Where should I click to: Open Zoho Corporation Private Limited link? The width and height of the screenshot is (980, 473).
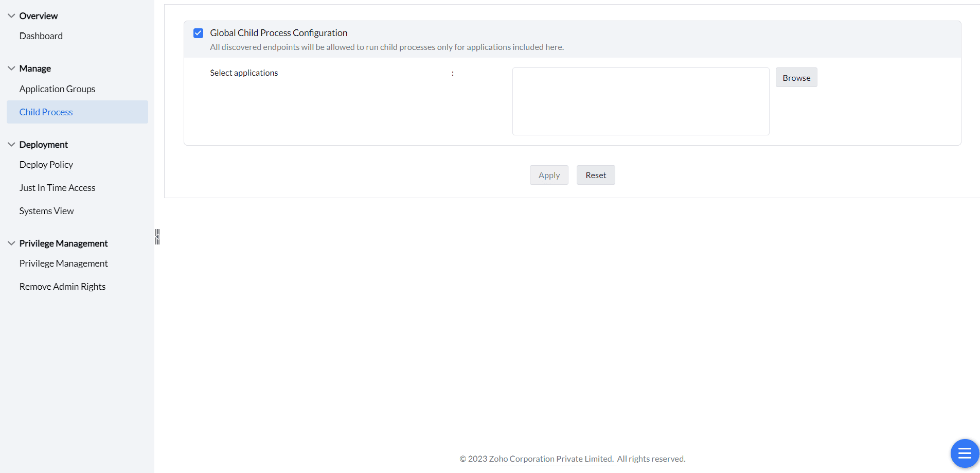551,459
